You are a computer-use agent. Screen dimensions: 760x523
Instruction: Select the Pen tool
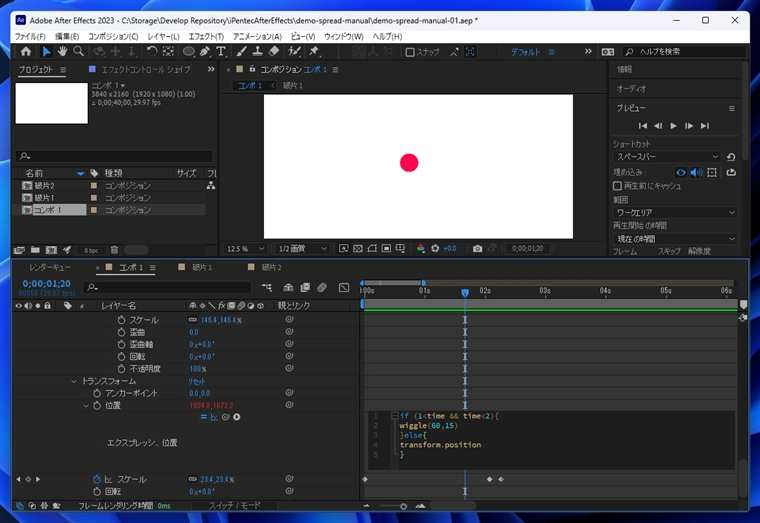click(x=205, y=51)
